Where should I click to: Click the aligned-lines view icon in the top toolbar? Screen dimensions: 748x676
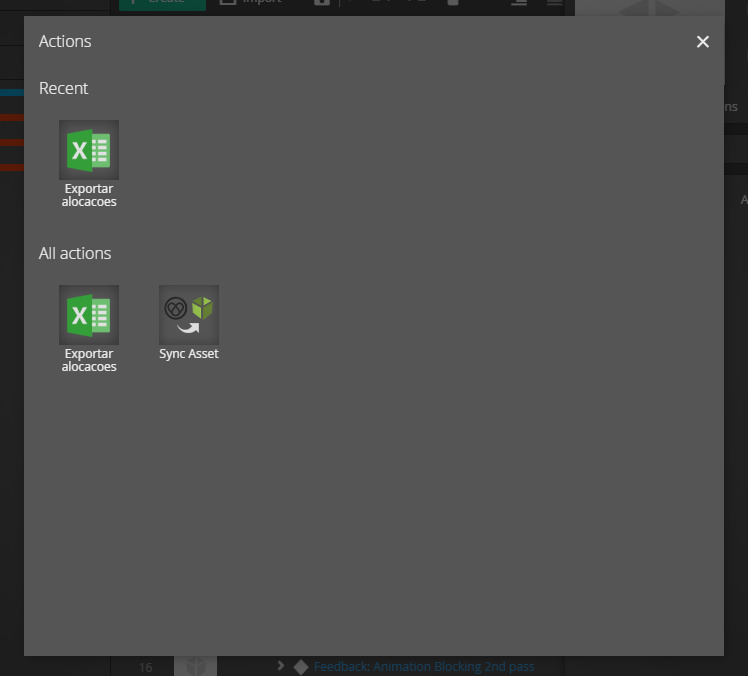coord(518,4)
